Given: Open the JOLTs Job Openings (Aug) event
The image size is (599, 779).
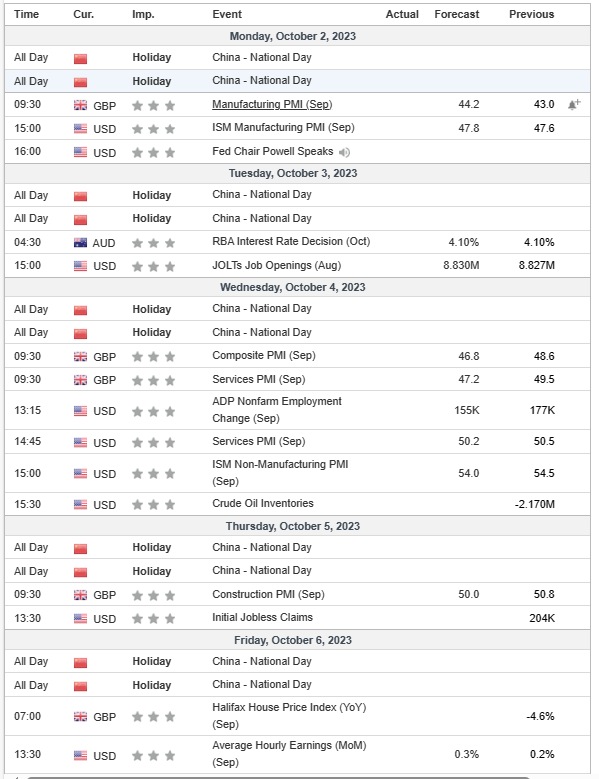Looking at the screenshot, I should tap(277, 265).
